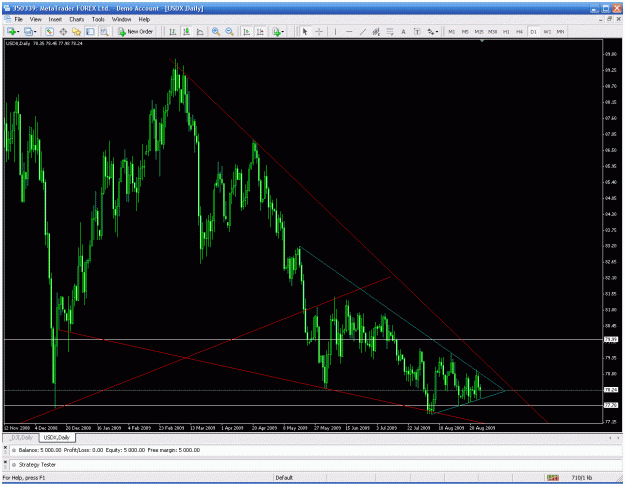The height and width of the screenshot is (484, 625).
Task: Select the Equidistant Channel tool
Action: 376,31
